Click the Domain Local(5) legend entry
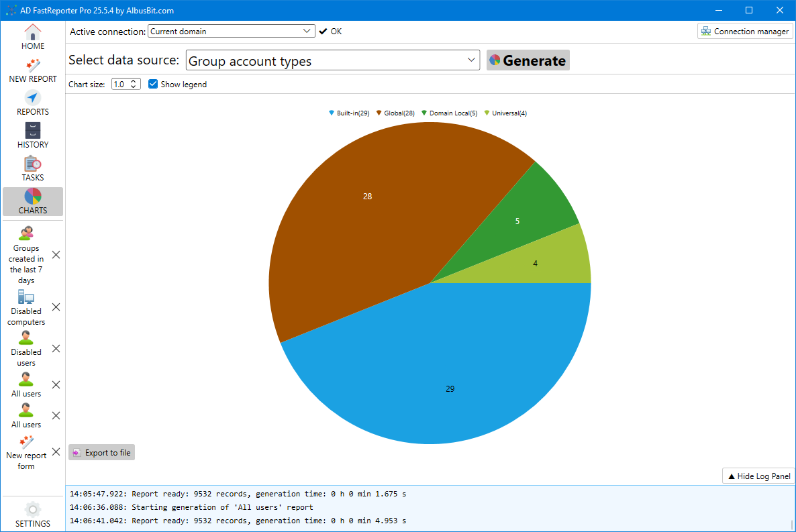This screenshot has height=532, width=796. tap(449, 113)
